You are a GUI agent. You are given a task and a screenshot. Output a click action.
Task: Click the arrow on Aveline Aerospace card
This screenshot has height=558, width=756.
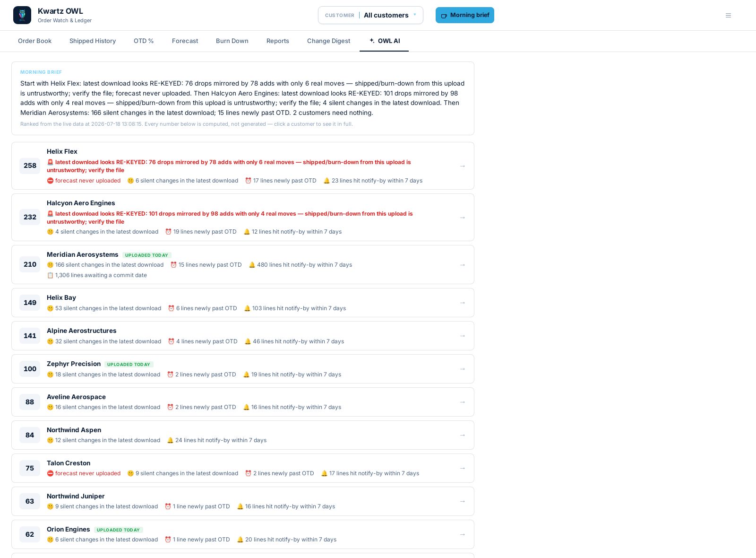click(463, 402)
